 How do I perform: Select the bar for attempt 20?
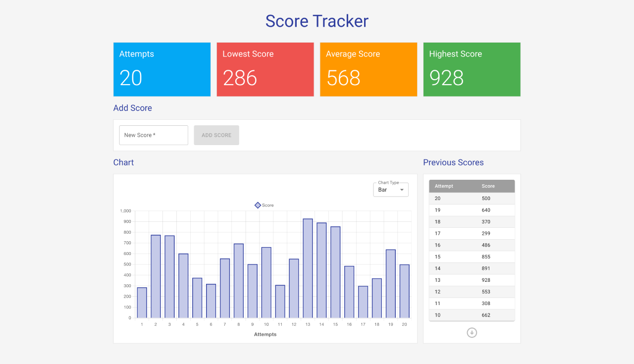point(404,291)
